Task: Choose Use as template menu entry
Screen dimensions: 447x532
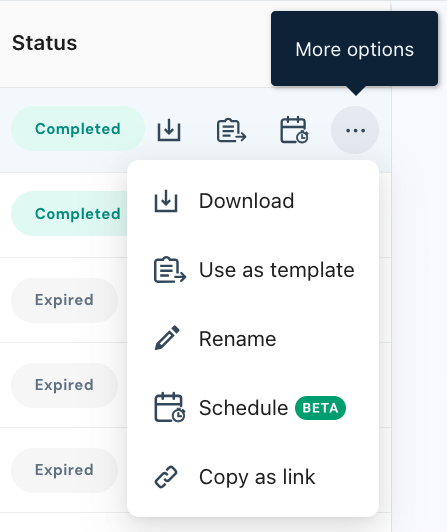Action: click(253, 270)
